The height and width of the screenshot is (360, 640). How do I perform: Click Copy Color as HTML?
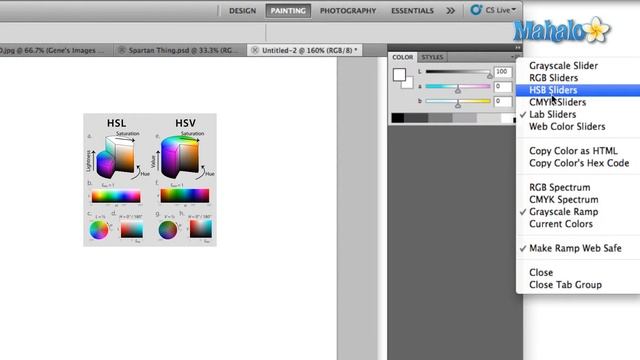(x=573, y=151)
